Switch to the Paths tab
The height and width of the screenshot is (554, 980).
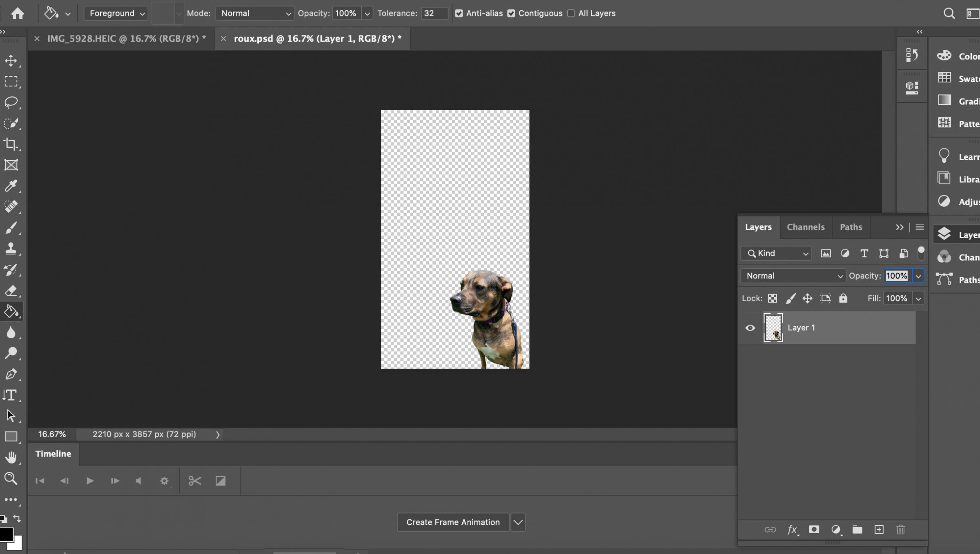click(x=851, y=226)
